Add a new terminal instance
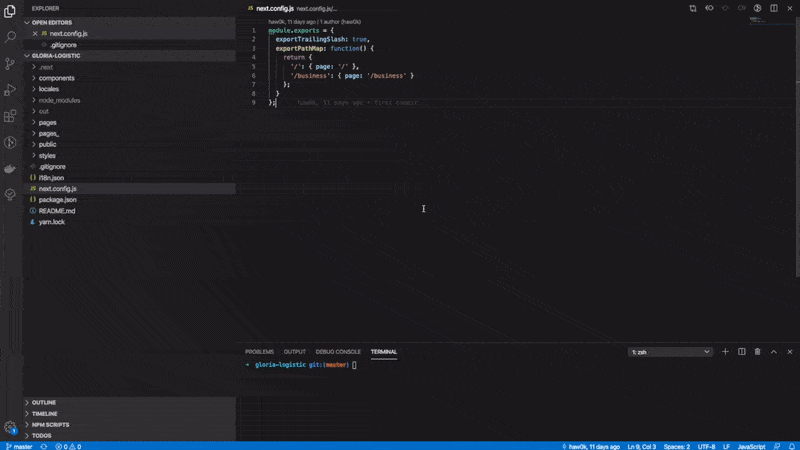The height and width of the screenshot is (450, 800). click(x=725, y=352)
